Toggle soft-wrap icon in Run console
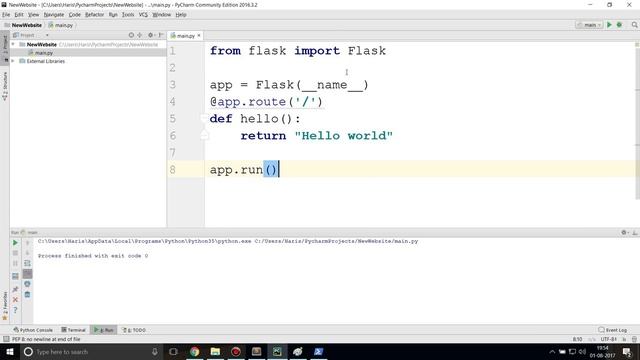Screen dimensions: 640x360 (27, 264)
